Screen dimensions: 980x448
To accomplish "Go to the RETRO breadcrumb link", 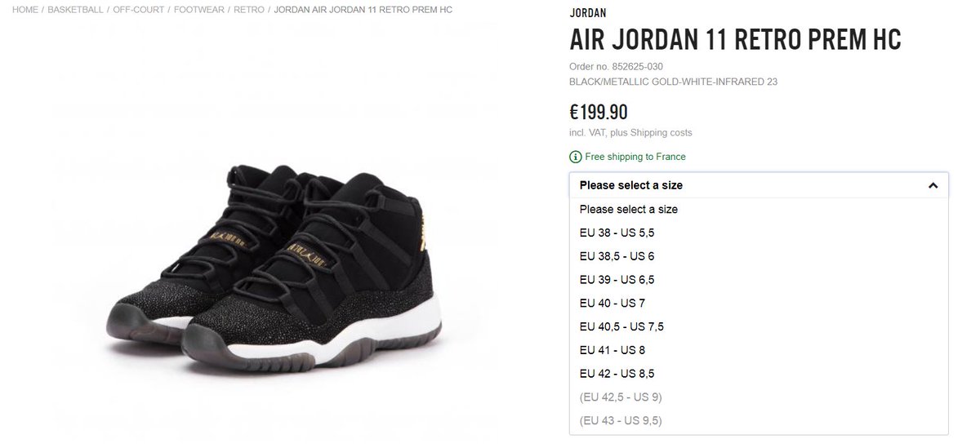I will [248, 10].
